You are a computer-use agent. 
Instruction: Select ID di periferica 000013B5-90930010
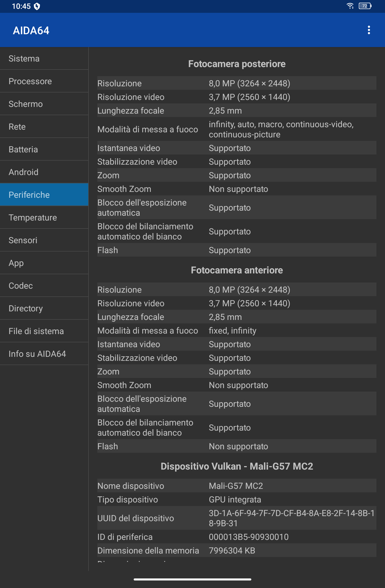[237, 537]
